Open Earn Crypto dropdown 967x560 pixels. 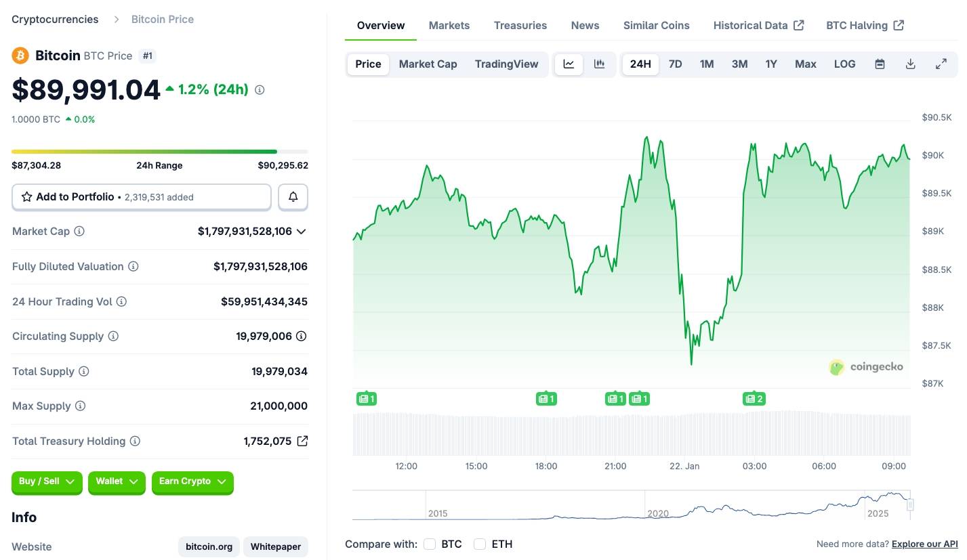click(192, 481)
